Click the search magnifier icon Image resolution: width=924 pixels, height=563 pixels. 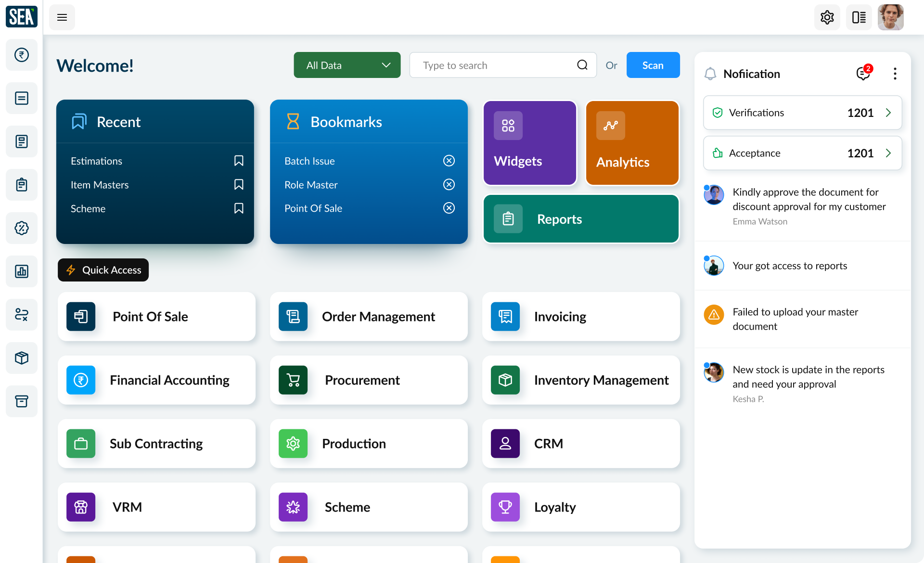pyautogui.click(x=582, y=65)
